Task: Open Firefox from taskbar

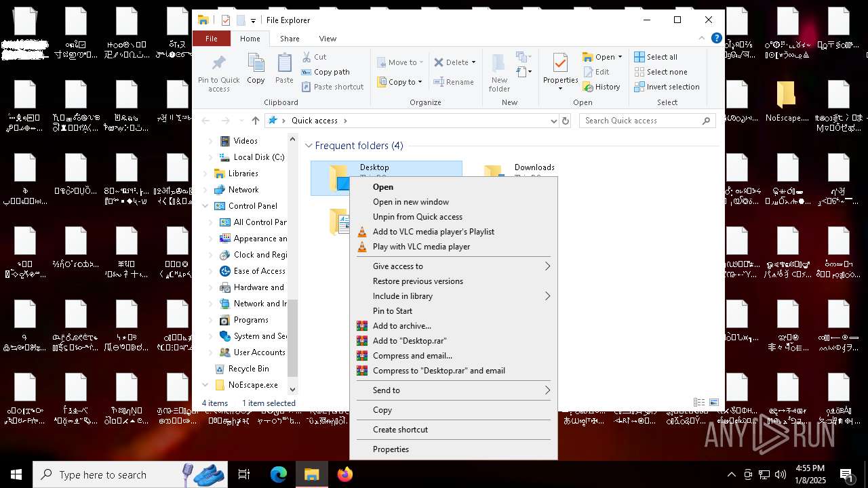Action: [x=344, y=474]
